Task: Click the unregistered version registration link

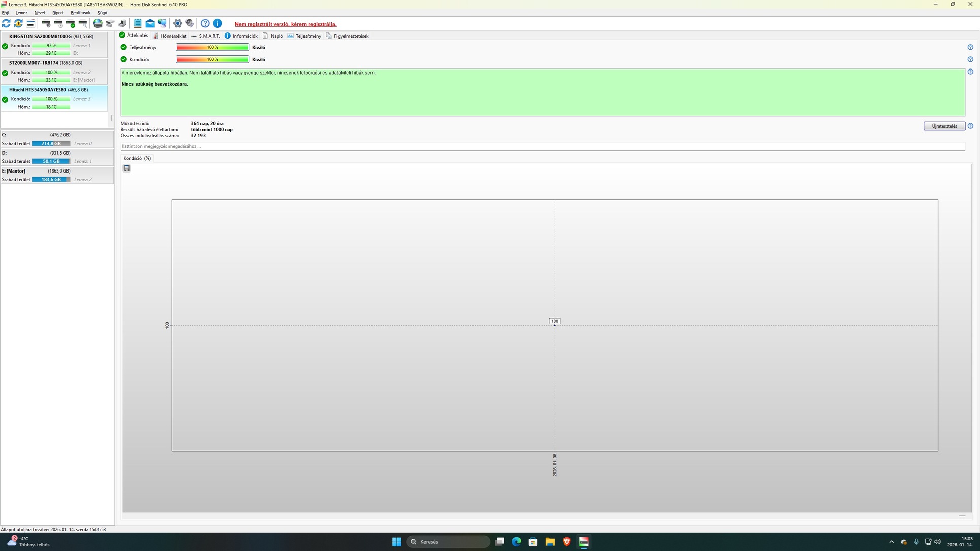Action: tap(285, 24)
